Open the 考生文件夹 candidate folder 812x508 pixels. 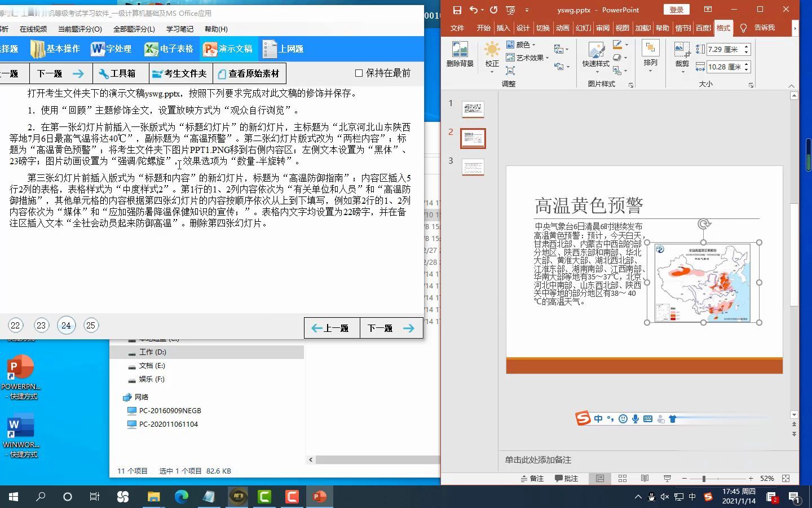coord(179,73)
